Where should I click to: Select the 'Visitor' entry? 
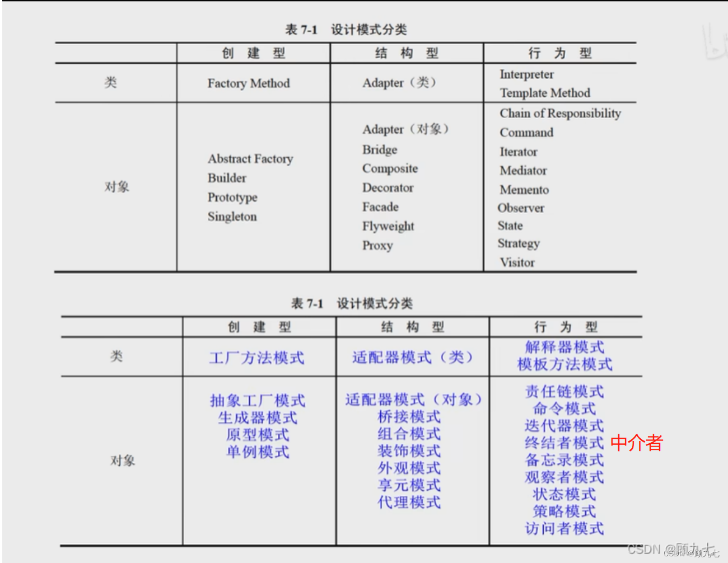coord(517,262)
